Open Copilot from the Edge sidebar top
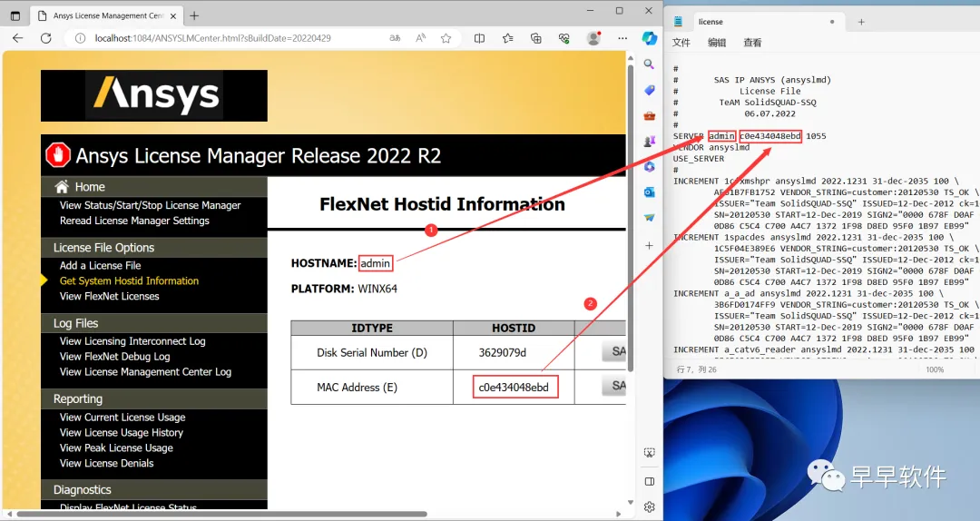This screenshot has width=980, height=521. click(x=650, y=38)
